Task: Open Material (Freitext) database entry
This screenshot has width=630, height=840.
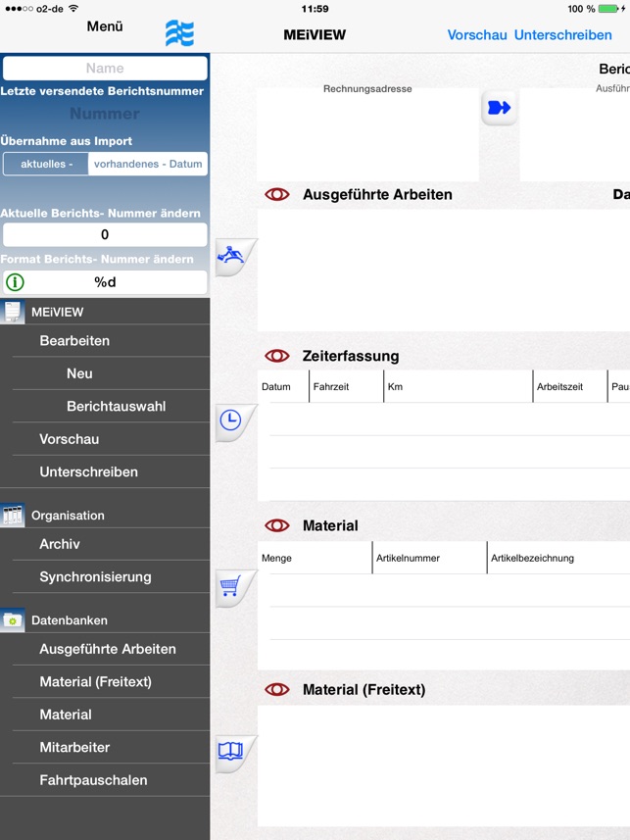Action: tap(105, 682)
